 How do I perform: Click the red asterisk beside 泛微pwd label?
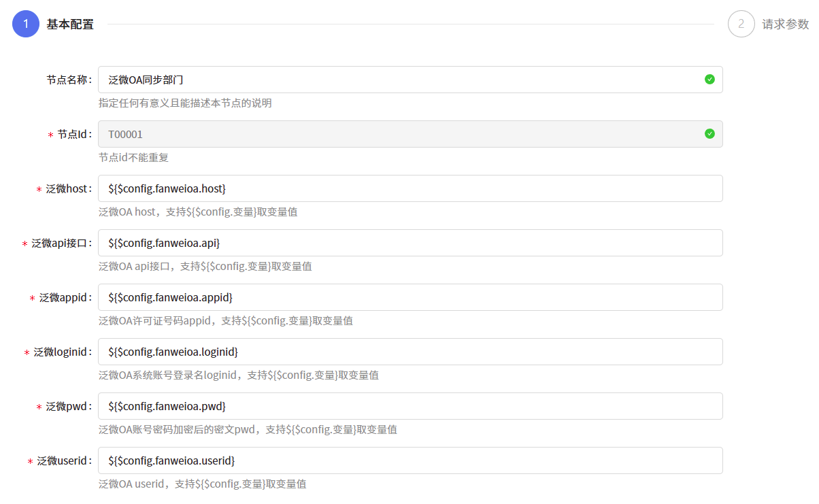point(41,406)
